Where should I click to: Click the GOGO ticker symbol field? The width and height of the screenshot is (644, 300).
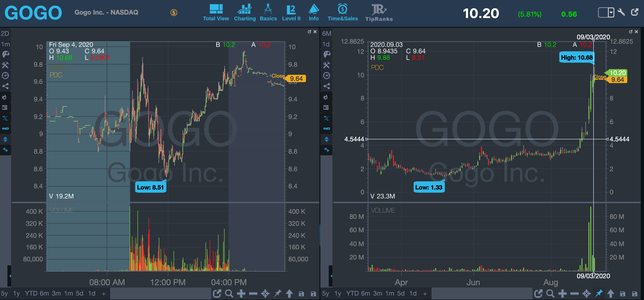point(33,13)
